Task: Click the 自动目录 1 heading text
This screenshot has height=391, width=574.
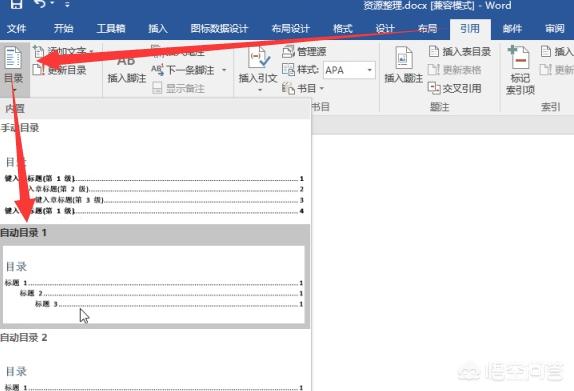Action: [x=23, y=232]
